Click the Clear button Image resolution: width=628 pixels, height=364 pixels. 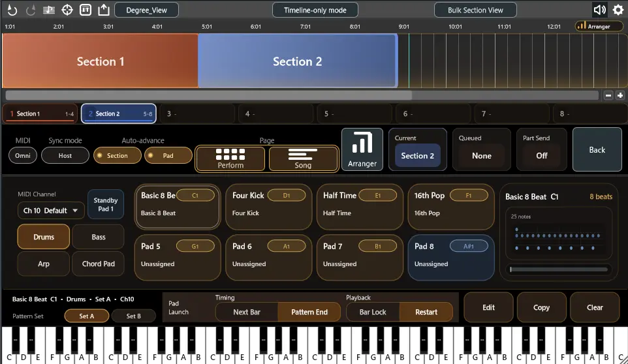[x=595, y=307]
